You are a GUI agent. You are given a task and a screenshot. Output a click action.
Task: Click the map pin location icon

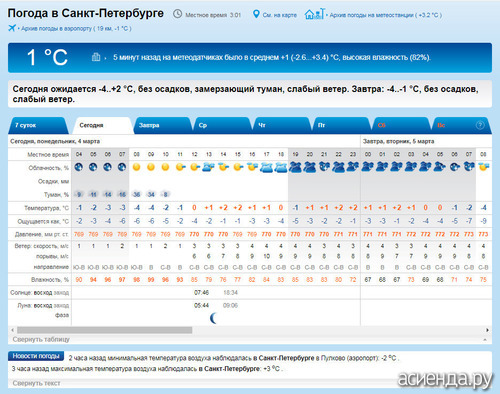coord(256,14)
